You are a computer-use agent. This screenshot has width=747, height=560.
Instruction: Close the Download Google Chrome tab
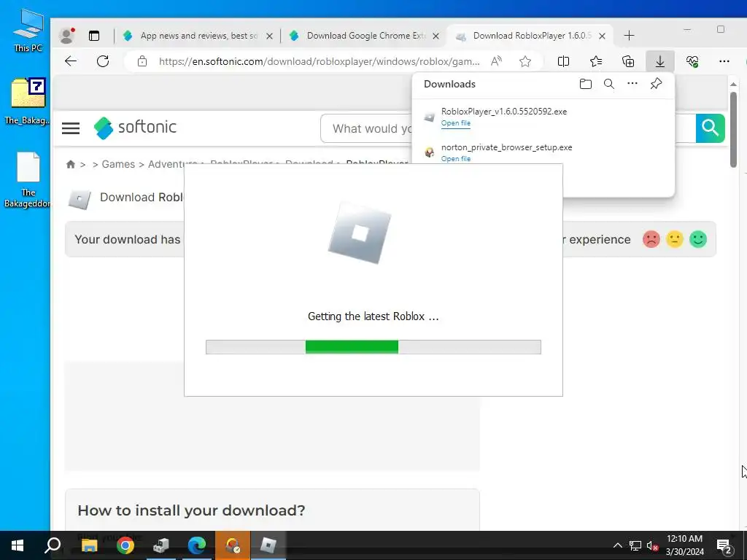(x=436, y=36)
